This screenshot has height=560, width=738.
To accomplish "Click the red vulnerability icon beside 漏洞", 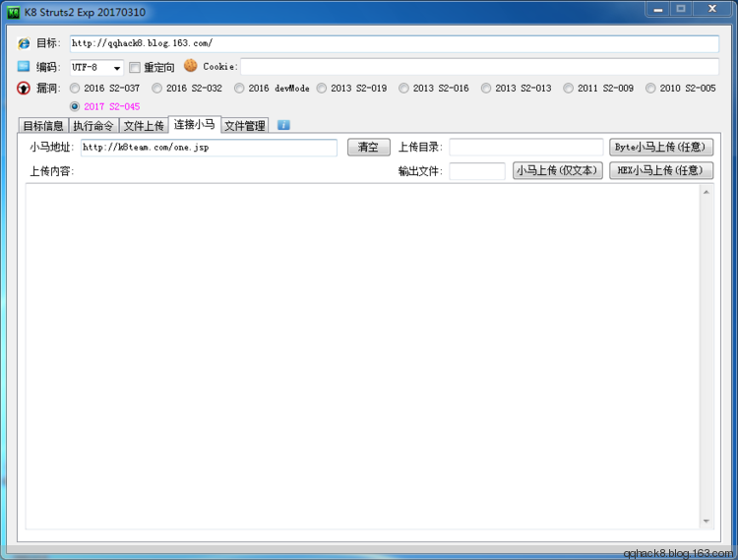I will 24,88.
